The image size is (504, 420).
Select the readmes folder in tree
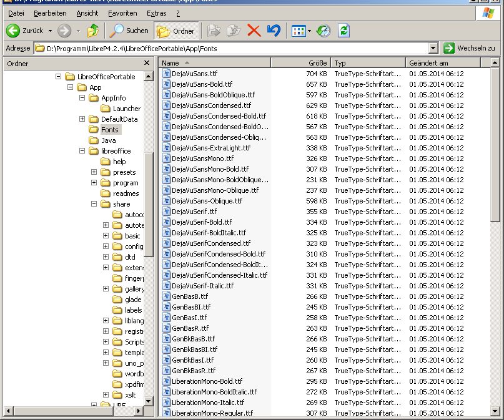(x=126, y=193)
